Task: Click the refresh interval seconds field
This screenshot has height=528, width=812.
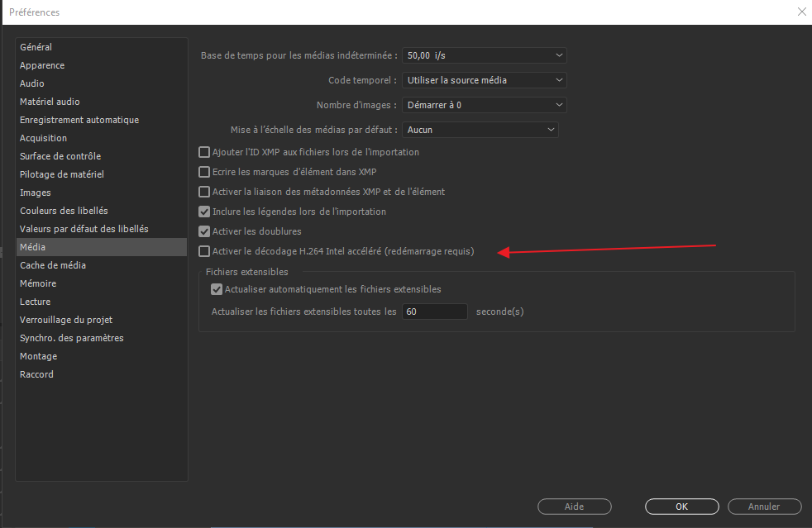Action: tap(435, 312)
